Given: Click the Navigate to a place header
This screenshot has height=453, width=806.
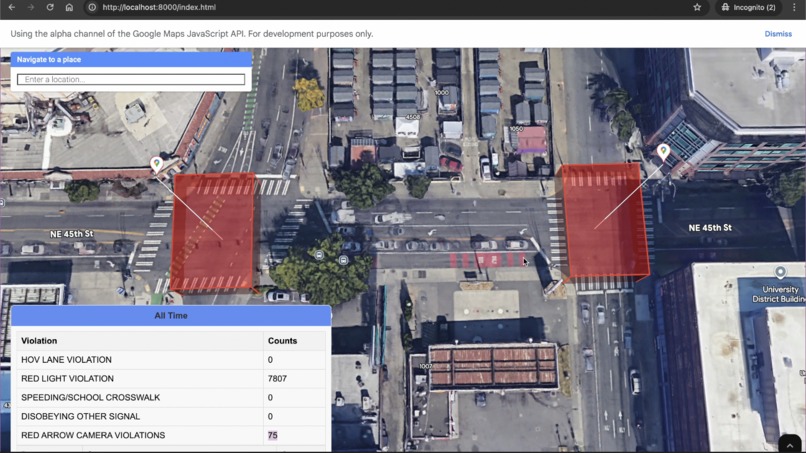Looking at the screenshot, I should [x=131, y=60].
